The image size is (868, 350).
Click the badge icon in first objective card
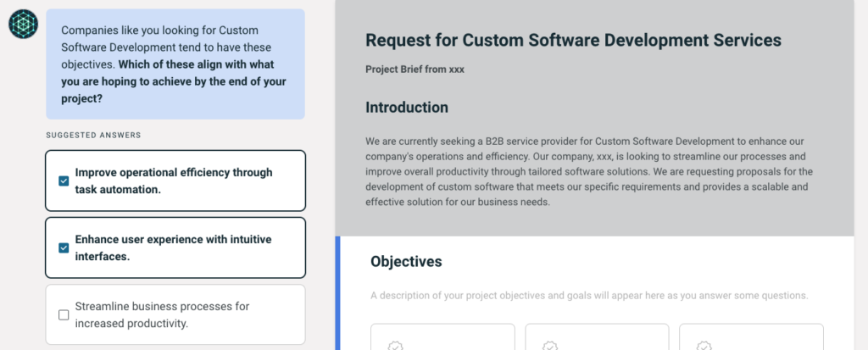click(394, 346)
